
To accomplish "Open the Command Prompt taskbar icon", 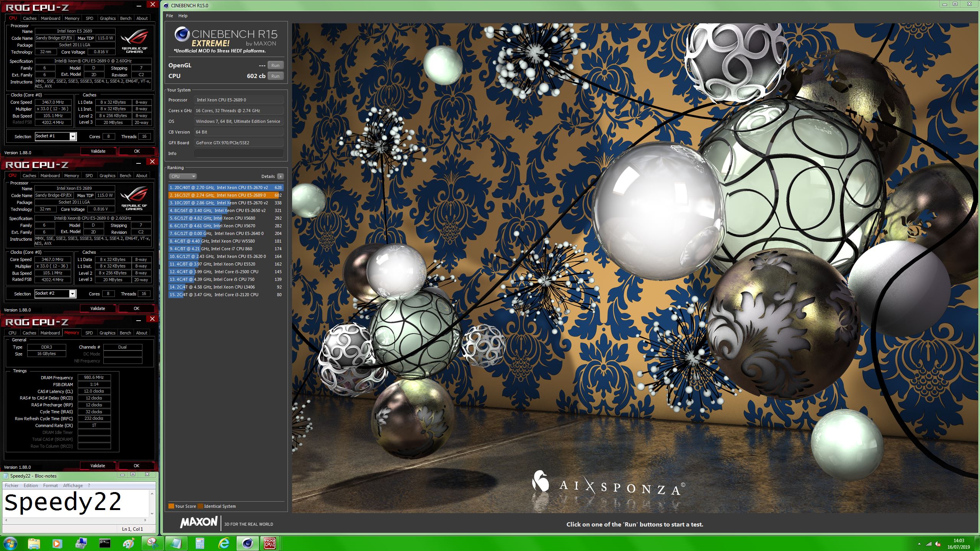I will pyautogui.click(x=105, y=543).
